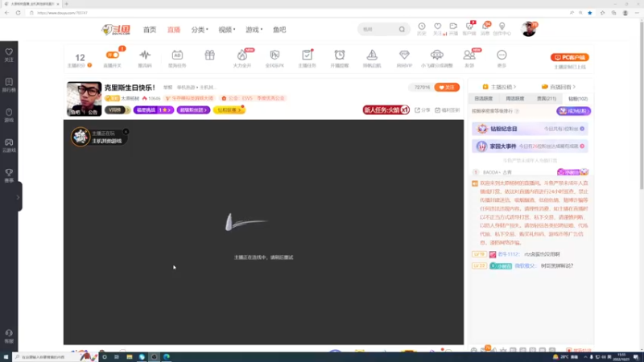Image resolution: width=644 pixels, height=362 pixels.
Task: Expand the left sidebar with arrow handle
Action: click(18, 197)
